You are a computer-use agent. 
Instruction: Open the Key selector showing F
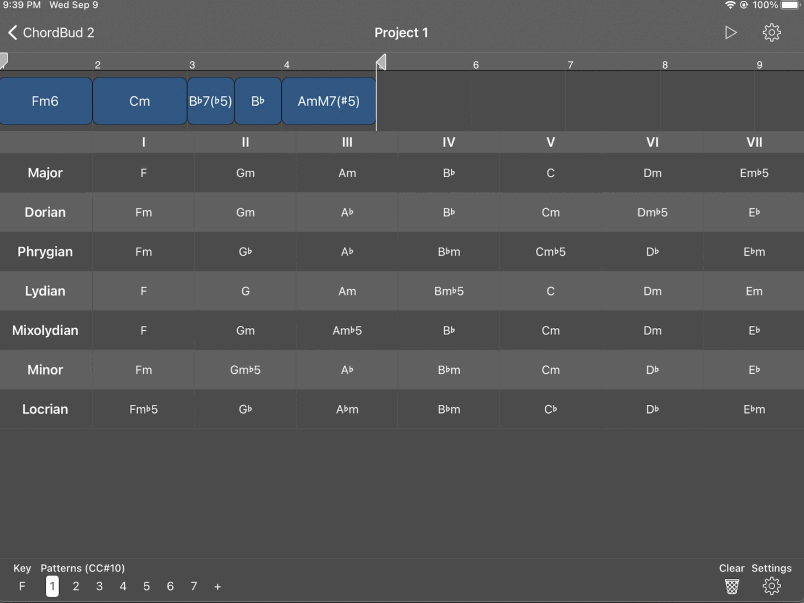click(x=22, y=586)
